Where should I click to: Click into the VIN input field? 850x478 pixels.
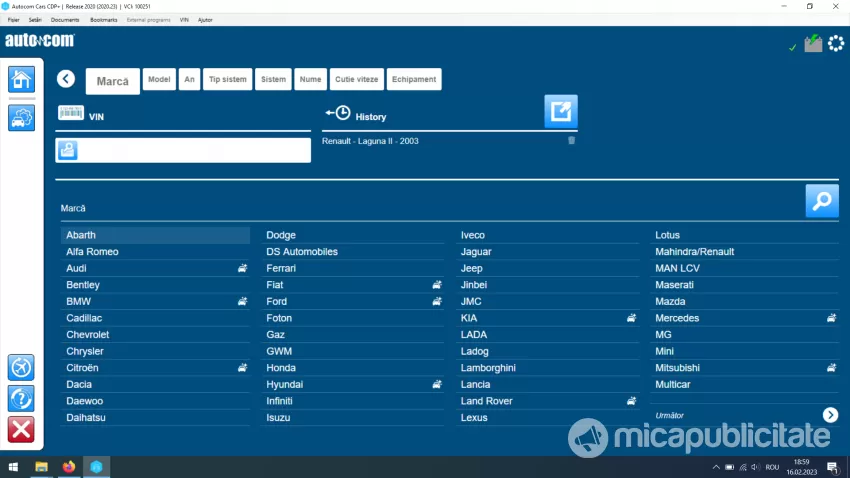pyautogui.click(x=183, y=150)
